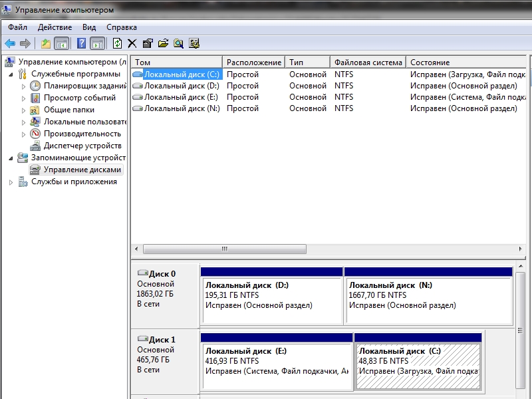Click the Производительность icon
The height and width of the screenshot is (399, 532).
click(x=35, y=134)
